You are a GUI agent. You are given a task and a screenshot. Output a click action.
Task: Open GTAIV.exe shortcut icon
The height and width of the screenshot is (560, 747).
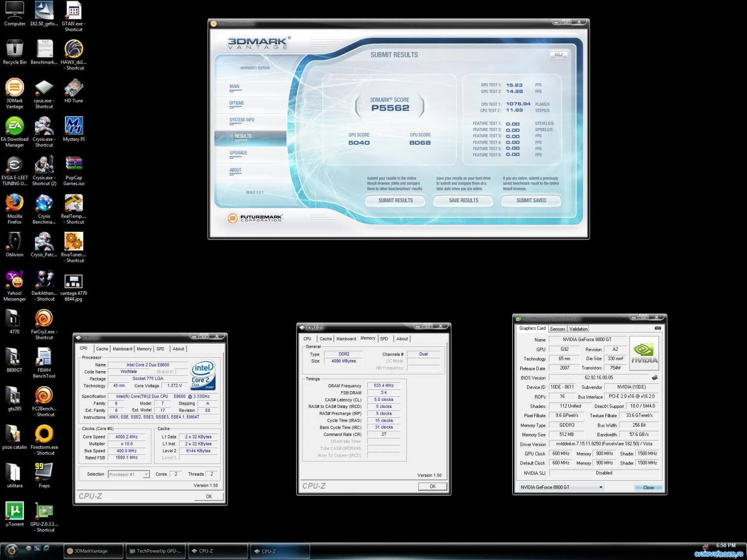tap(73, 17)
